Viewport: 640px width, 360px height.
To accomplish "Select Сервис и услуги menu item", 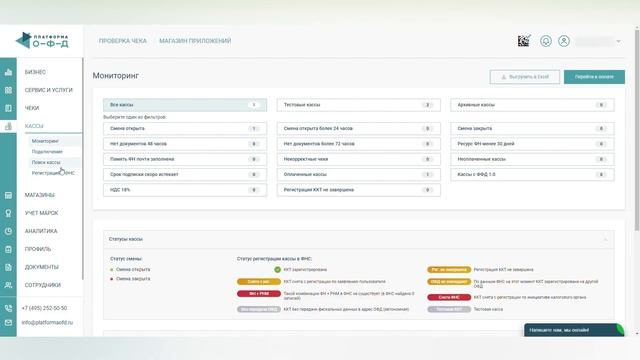I will [49, 90].
